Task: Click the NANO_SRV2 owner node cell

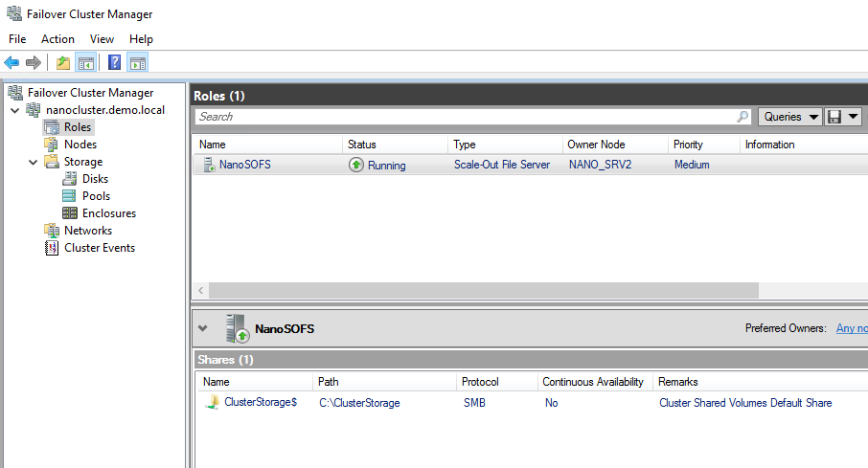Action: pyautogui.click(x=600, y=165)
